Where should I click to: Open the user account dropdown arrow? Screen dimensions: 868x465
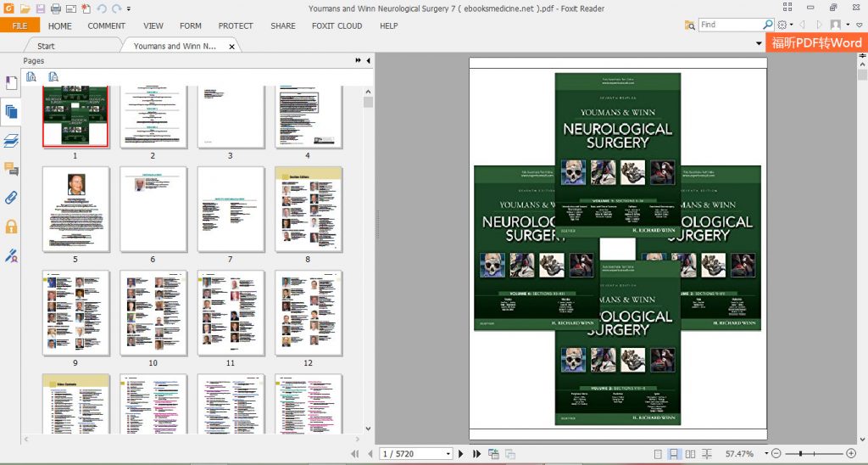848,25
